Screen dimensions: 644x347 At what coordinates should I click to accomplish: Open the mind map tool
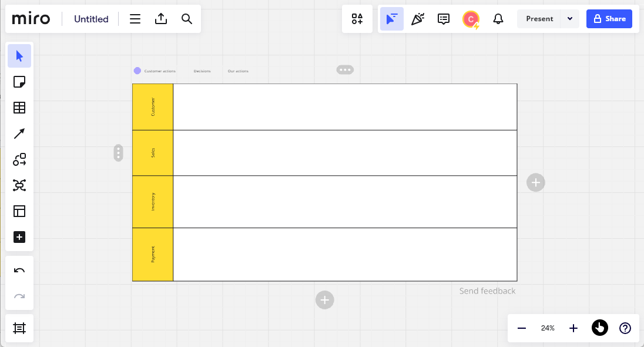pyautogui.click(x=19, y=185)
